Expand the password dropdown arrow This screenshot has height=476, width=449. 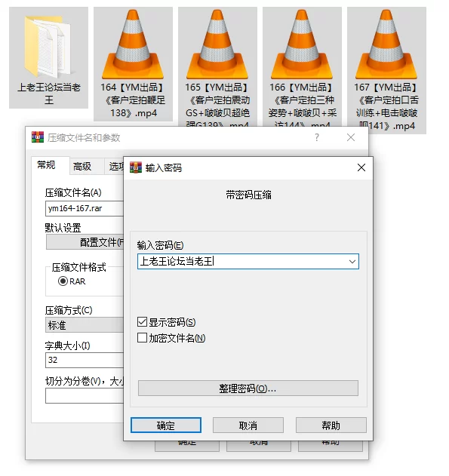point(352,261)
